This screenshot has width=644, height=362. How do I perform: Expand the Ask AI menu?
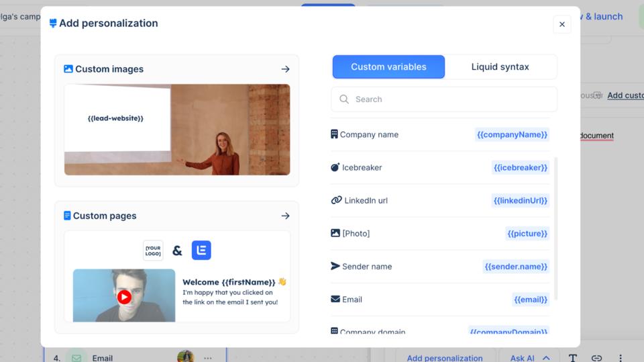coord(530,358)
